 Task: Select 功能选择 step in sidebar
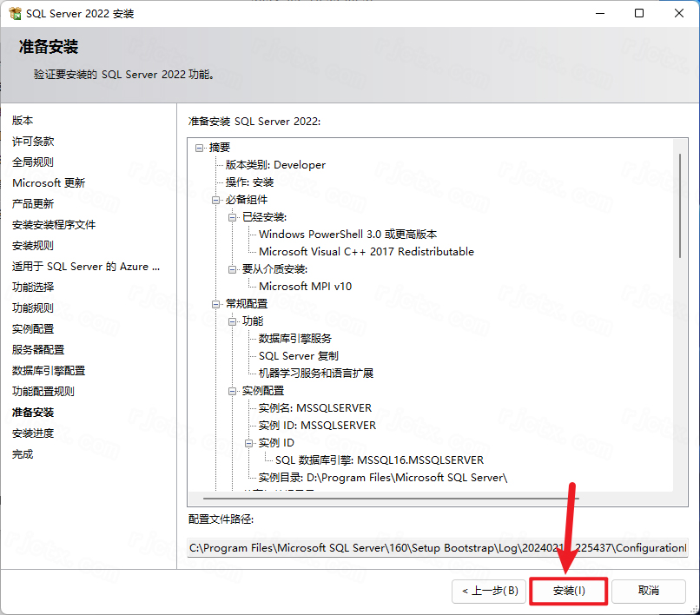(33, 288)
